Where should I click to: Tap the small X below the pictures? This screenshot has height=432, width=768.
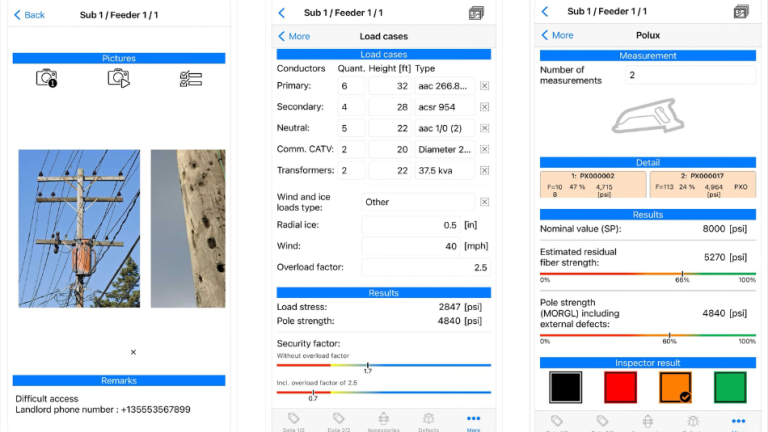click(133, 352)
